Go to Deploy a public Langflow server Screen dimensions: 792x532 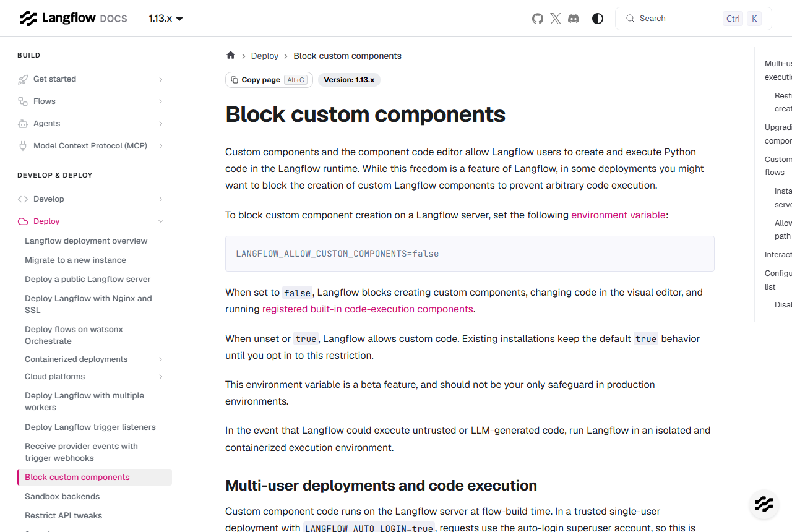tap(88, 280)
